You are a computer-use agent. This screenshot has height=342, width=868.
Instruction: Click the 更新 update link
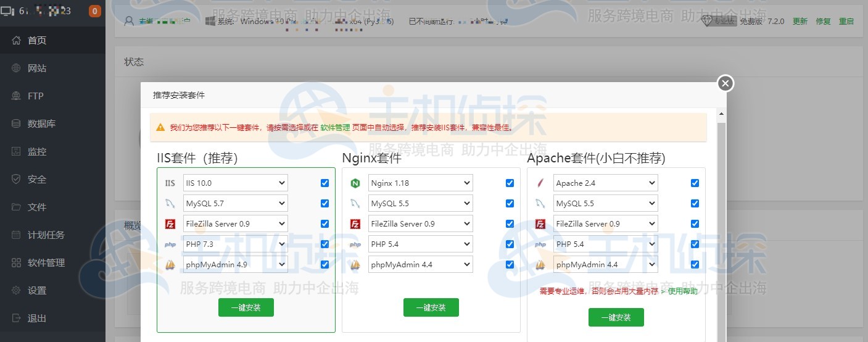pos(800,21)
